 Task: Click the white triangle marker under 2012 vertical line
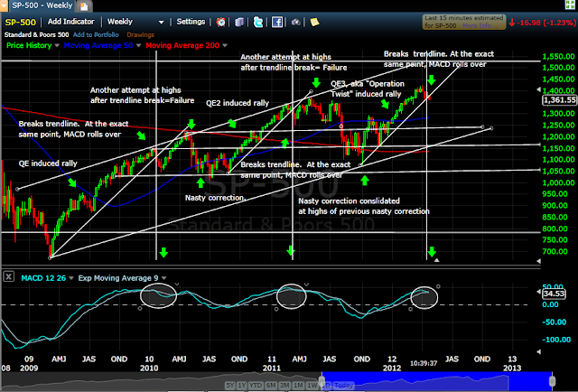[x=437, y=260]
